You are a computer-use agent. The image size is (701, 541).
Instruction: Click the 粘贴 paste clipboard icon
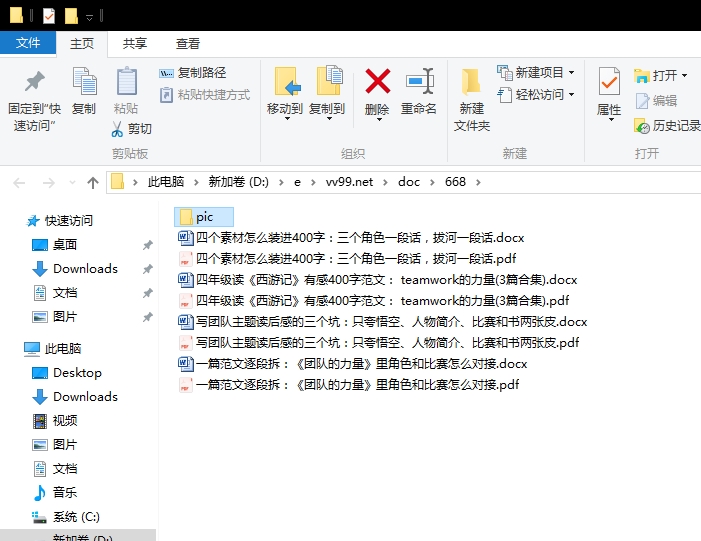pos(127,81)
